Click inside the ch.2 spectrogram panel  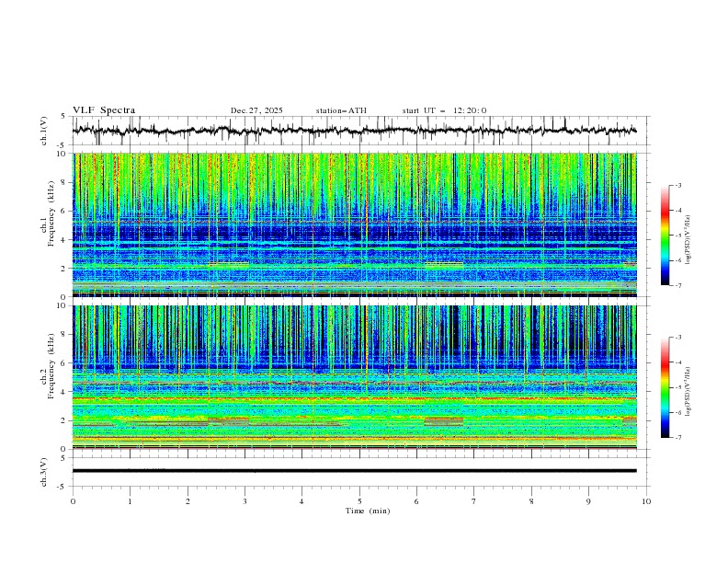(x=358, y=376)
